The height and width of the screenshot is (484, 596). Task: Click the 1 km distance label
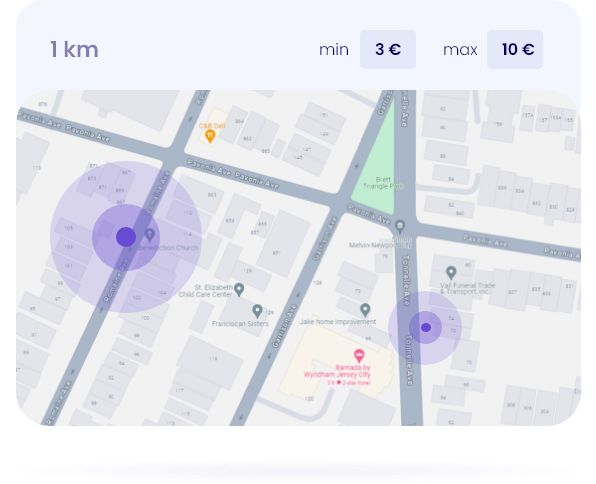pyautogui.click(x=74, y=49)
